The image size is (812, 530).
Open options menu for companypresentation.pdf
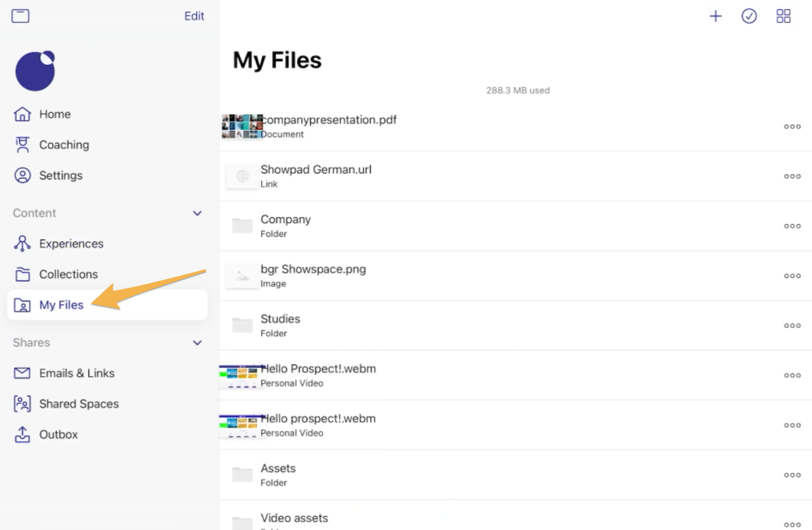click(792, 126)
